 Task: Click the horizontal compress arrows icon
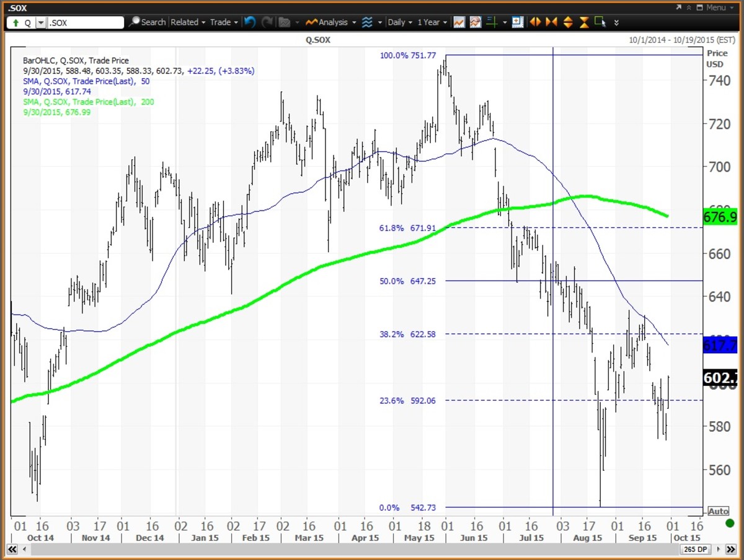tap(551, 22)
